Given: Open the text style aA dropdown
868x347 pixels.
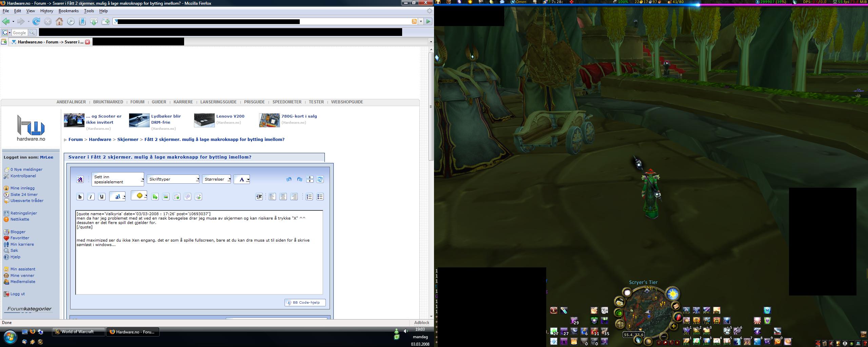Looking at the screenshot, I should coord(118,197).
